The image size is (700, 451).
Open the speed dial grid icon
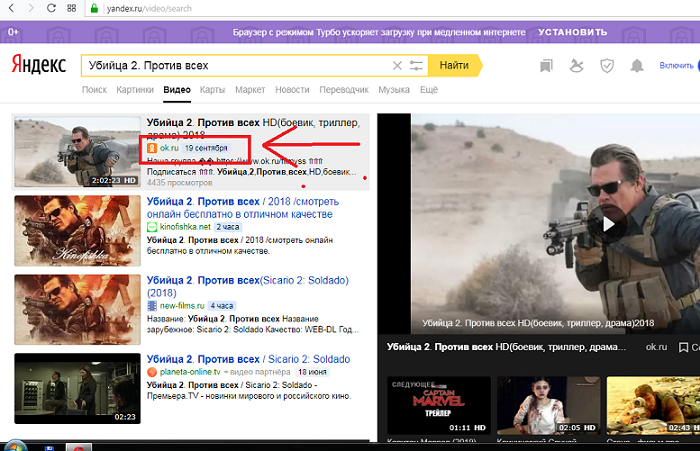pos(71,8)
